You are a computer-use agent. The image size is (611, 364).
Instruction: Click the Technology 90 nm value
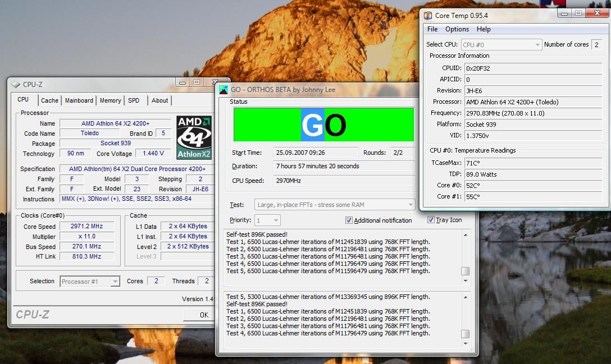pos(76,153)
